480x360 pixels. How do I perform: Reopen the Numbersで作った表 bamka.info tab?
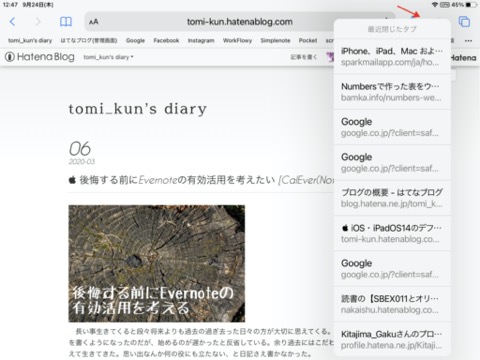click(392, 92)
